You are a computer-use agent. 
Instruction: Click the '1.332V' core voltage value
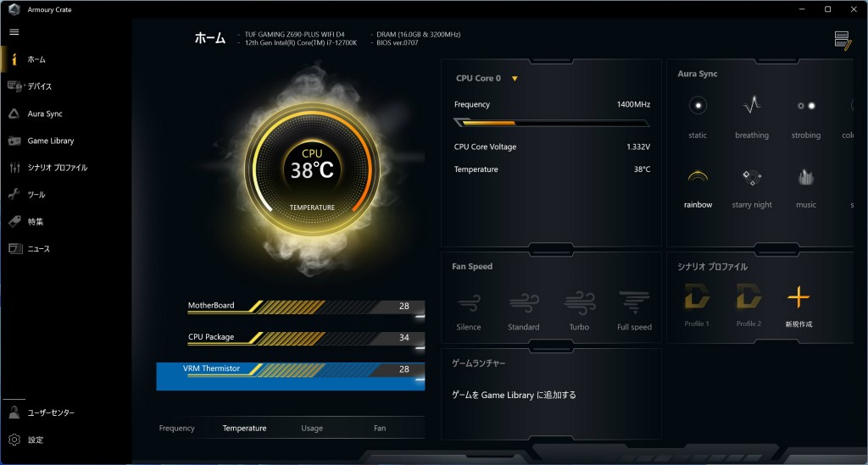coord(638,147)
